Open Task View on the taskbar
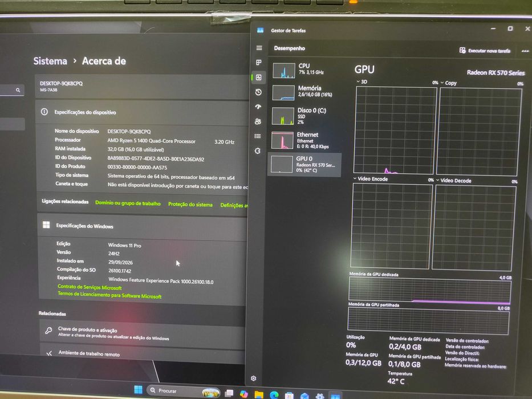The width and height of the screenshot is (532, 399). tap(229, 393)
